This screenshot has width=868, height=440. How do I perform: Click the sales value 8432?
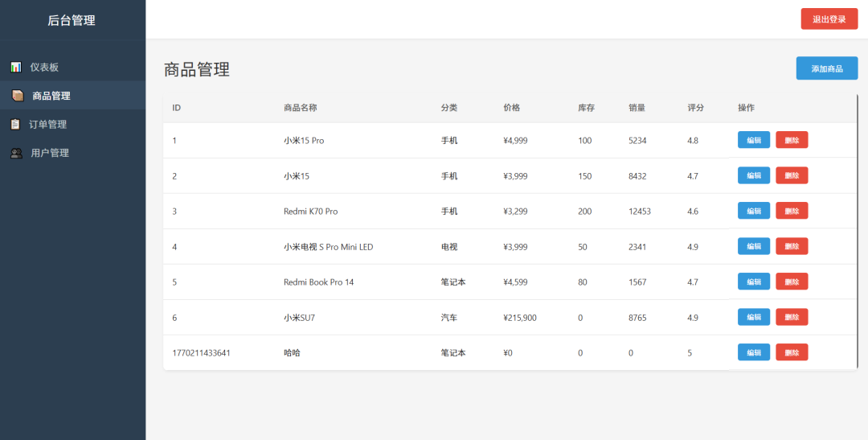click(637, 175)
